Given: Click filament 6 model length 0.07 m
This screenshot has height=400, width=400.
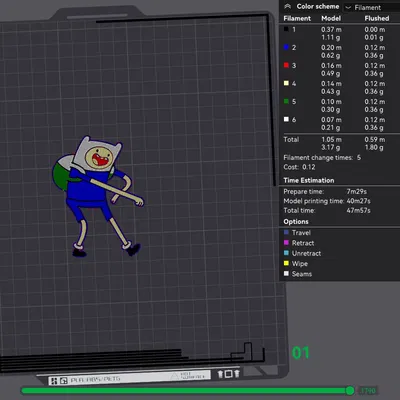Looking at the screenshot, I should pos(331,120).
